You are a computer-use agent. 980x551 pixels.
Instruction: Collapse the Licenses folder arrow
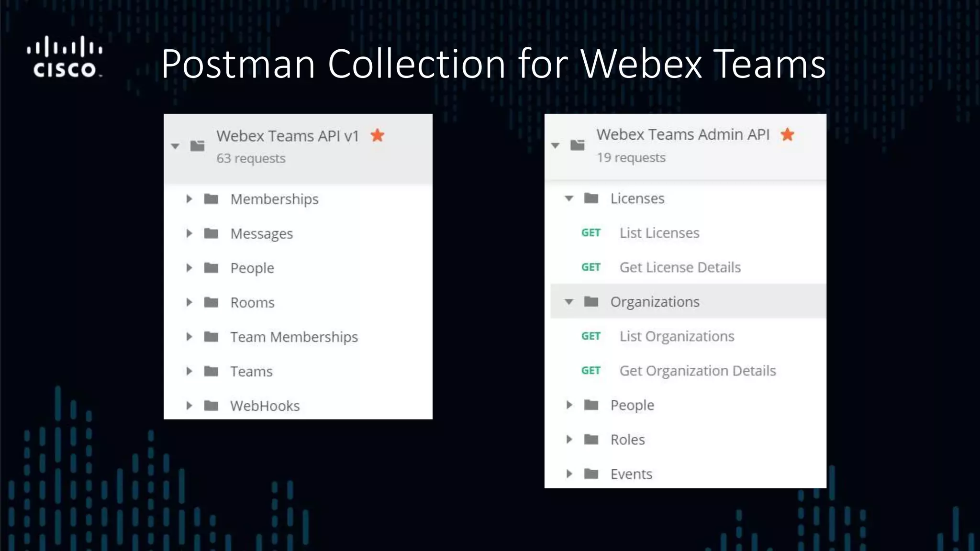pyautogui.click(x=569, y=198)
